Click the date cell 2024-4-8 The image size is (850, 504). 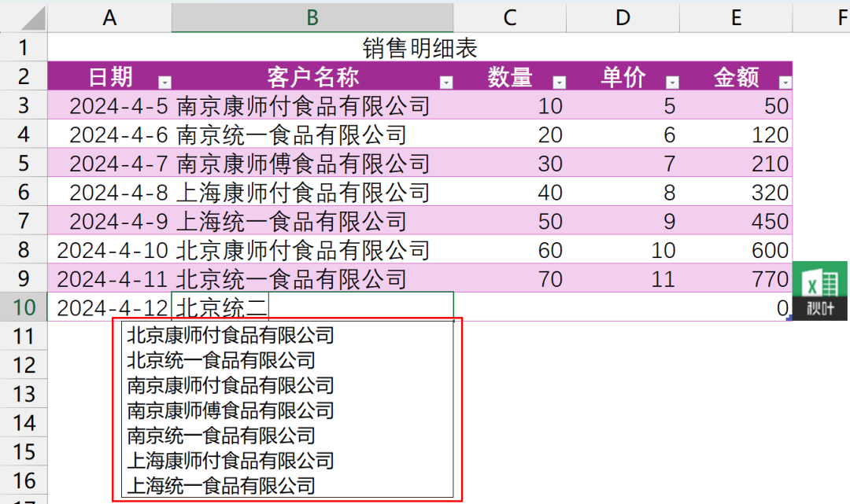pos(109,192)
